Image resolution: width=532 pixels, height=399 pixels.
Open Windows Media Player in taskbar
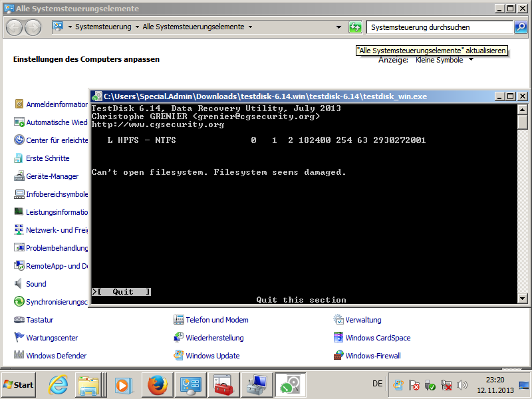coord(123,385)
